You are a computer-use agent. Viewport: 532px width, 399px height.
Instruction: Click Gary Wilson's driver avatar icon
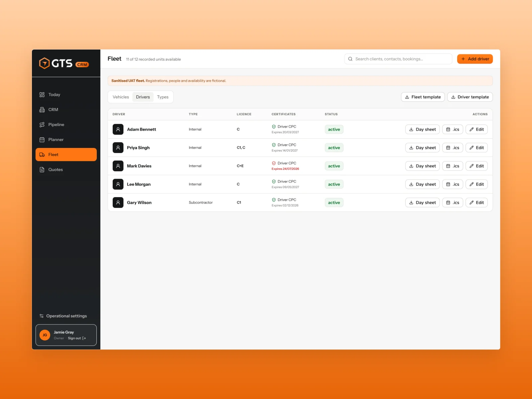pos(118,202)
